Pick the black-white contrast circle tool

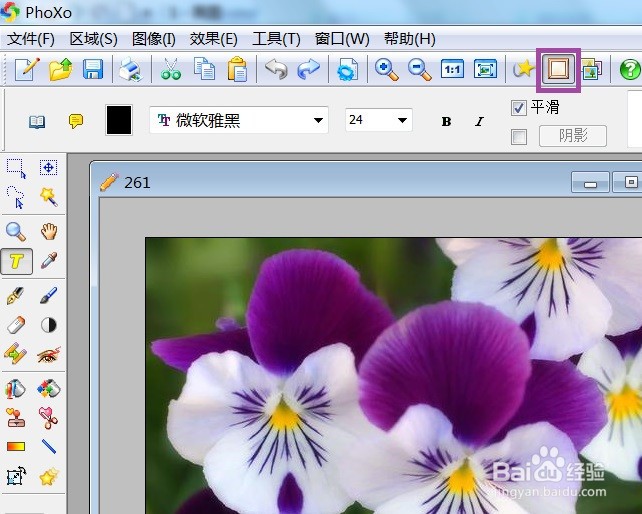(48, 325)
